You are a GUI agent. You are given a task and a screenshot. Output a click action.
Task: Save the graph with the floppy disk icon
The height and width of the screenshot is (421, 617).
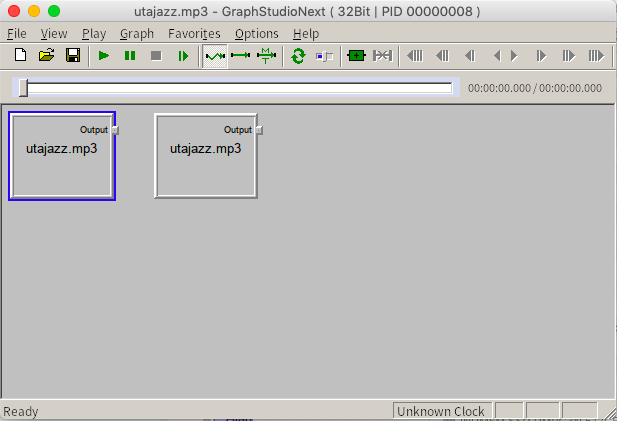(72, 56)
